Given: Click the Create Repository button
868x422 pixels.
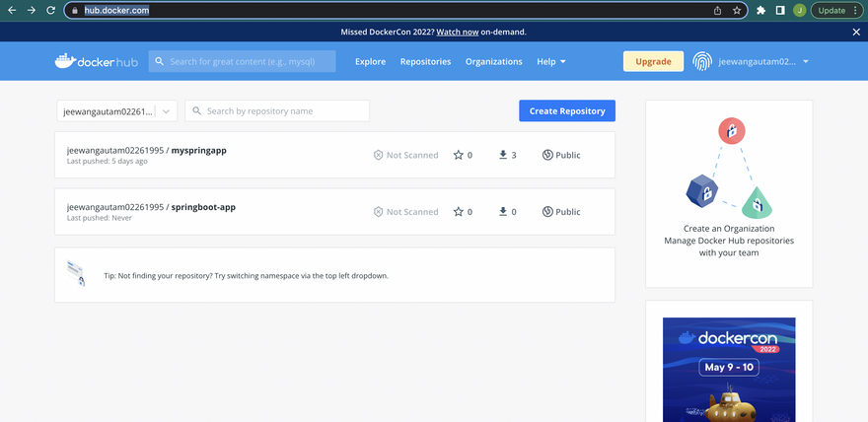Looking at the screenshot, I should (567, 111).
